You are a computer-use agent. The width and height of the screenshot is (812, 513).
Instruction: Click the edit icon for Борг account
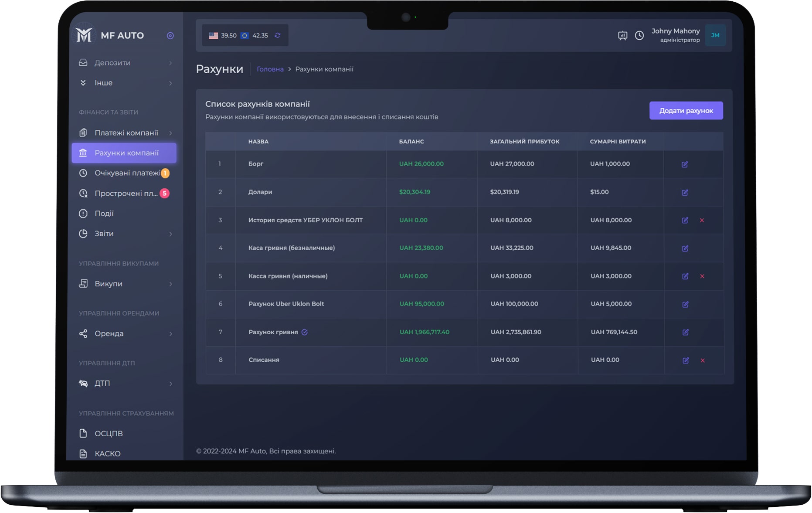click(x=684, y=164)
